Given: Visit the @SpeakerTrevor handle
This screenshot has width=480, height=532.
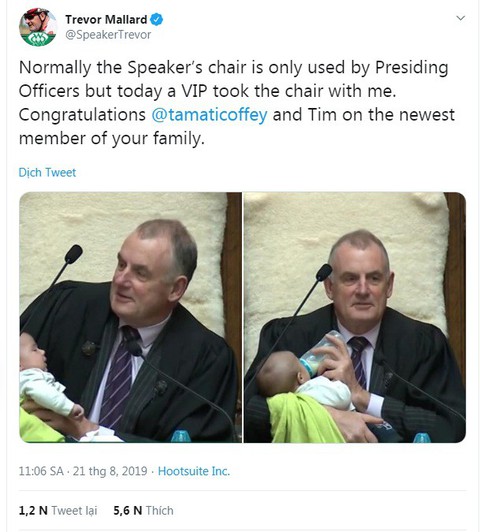Looking at the screenshot, I should [108, 35].
